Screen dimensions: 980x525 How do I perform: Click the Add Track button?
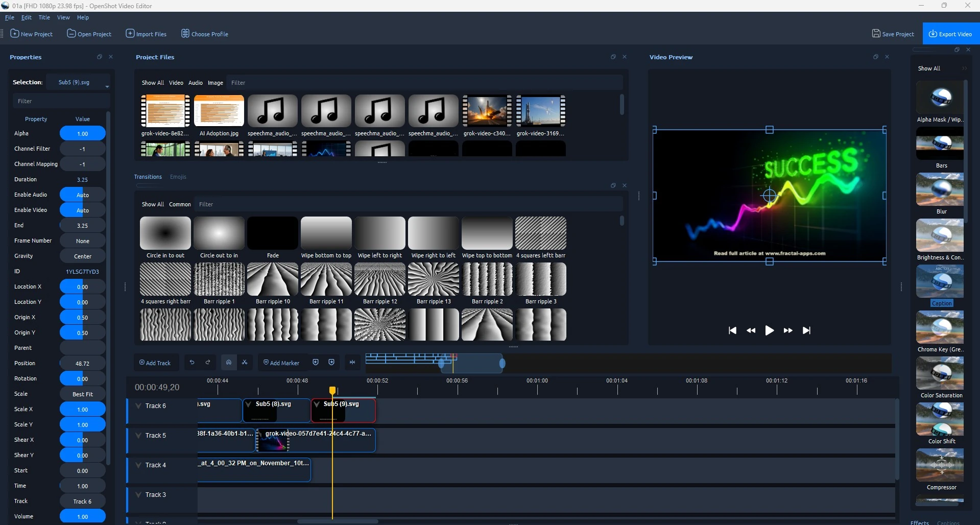click(155, 363)
